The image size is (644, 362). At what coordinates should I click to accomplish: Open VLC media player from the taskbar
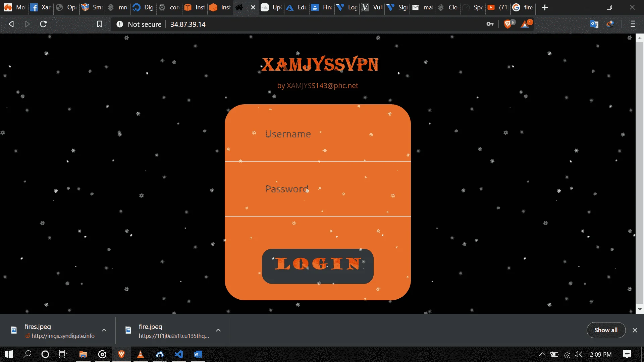[x=141, y=354]
